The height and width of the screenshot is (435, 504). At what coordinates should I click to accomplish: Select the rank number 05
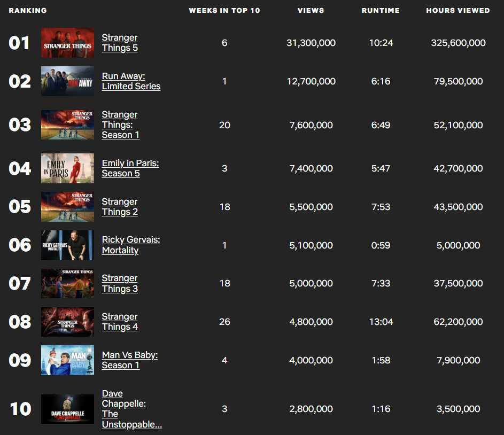click(x=20, y=207)
